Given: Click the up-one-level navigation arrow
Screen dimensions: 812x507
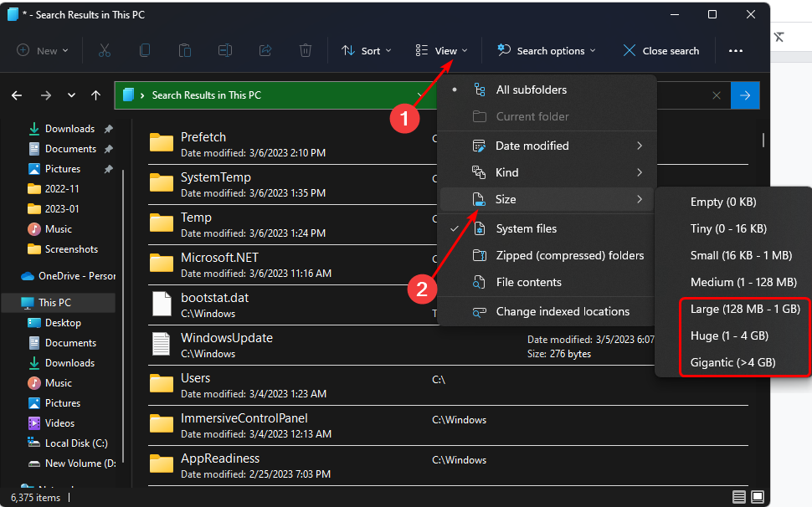Looking at the screenshot, I should pos(95,95).
